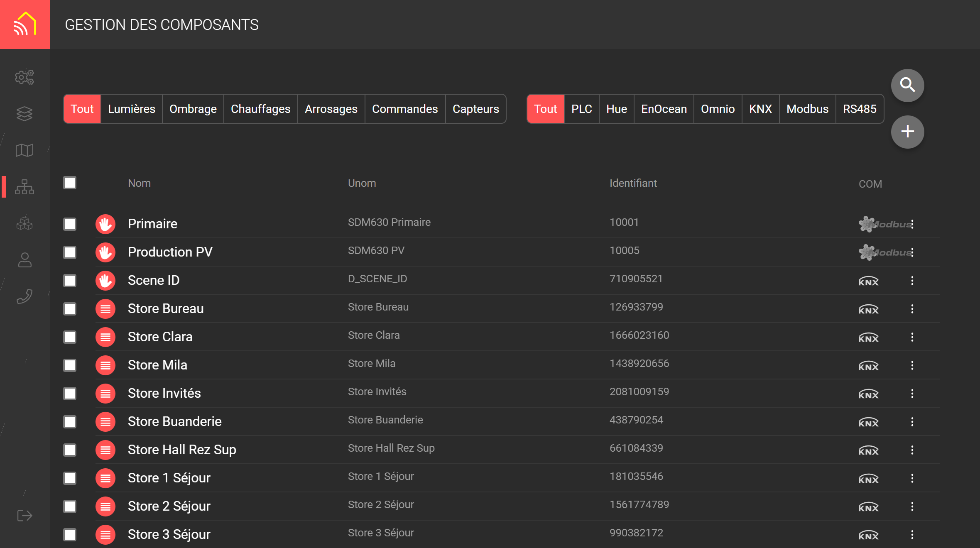Click the Store Bureau component name

click(x=166, y=308)
